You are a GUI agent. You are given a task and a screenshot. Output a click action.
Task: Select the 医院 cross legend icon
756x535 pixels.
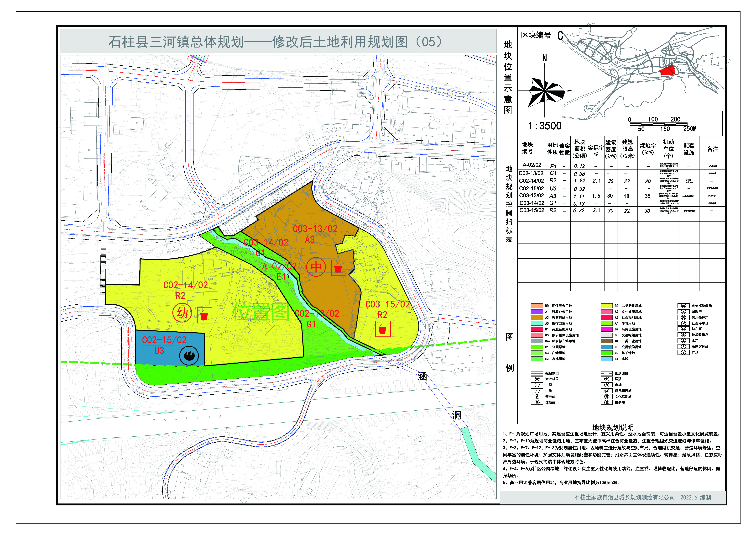[x=606, y=379]
